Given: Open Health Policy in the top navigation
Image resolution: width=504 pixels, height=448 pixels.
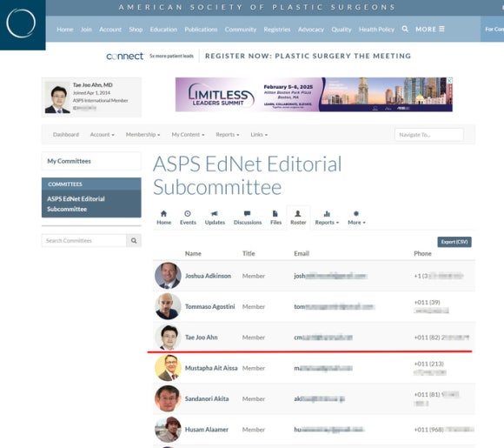Looking at the screenshot, I should tap(376, 30).
